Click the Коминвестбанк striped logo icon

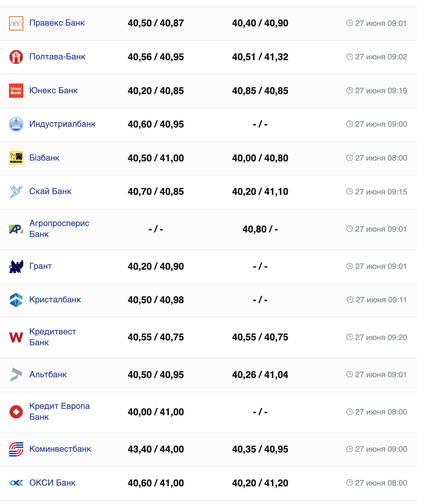coord(16,449)
